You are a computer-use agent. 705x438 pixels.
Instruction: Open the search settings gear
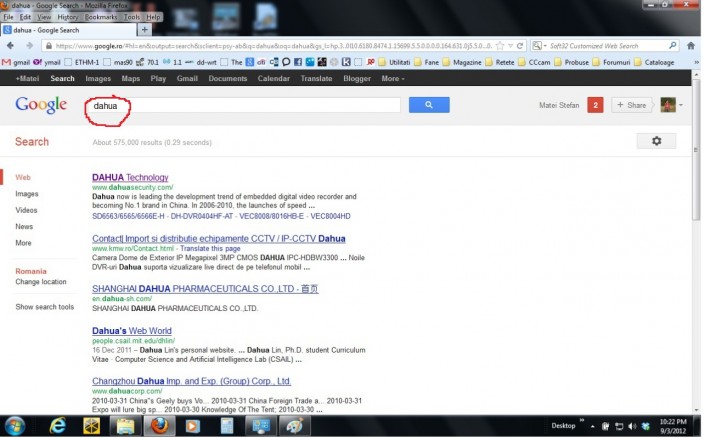656,141
